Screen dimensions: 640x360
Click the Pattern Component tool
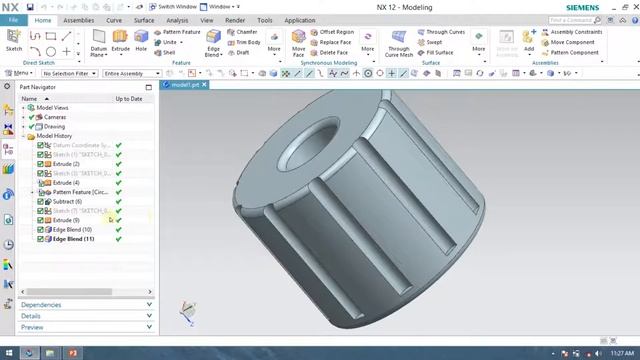coord(570,53)
